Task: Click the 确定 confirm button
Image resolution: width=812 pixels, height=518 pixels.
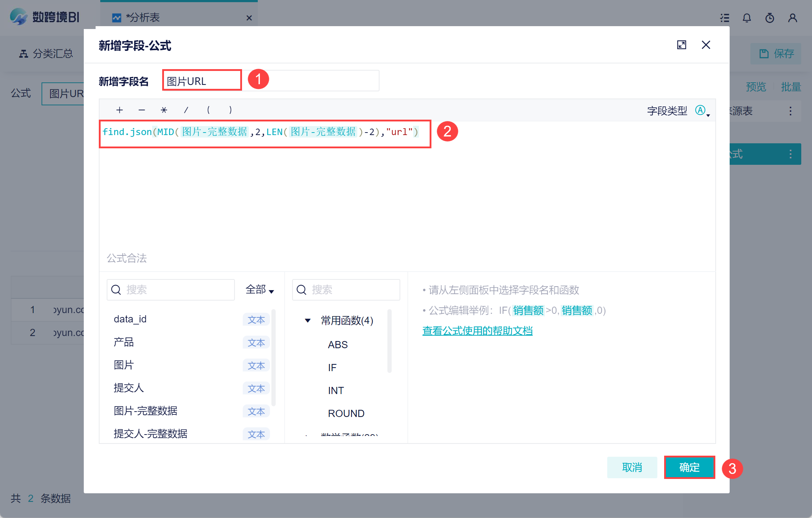Action: coord(689,467)
